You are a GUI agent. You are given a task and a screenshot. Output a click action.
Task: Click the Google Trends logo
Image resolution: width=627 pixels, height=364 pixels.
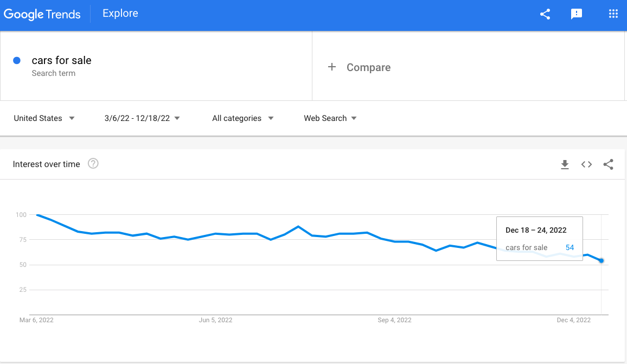pos(42,14)
